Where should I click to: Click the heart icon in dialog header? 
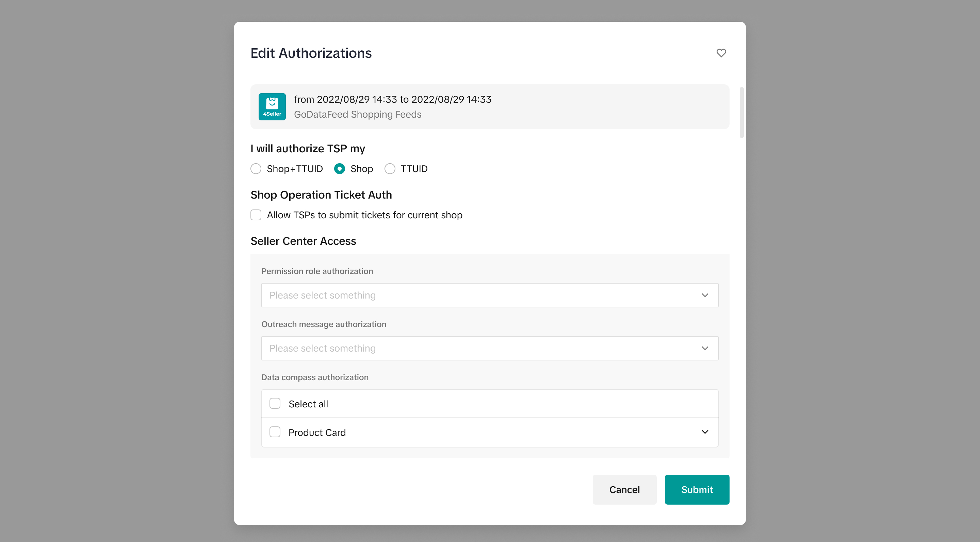721,53
